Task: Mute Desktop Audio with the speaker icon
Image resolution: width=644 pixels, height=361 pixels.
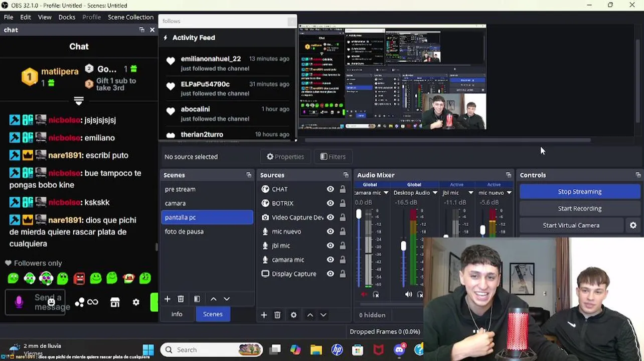Action: tap(408, 294)
